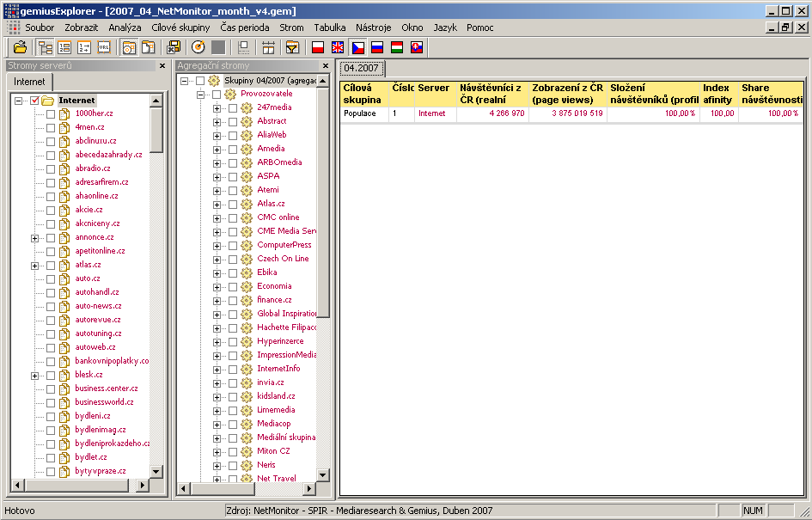Click aggregation tree vertical scrollbar up arrow
The image size is (812, 520).
pyautogui.click(x=322, y=81)
